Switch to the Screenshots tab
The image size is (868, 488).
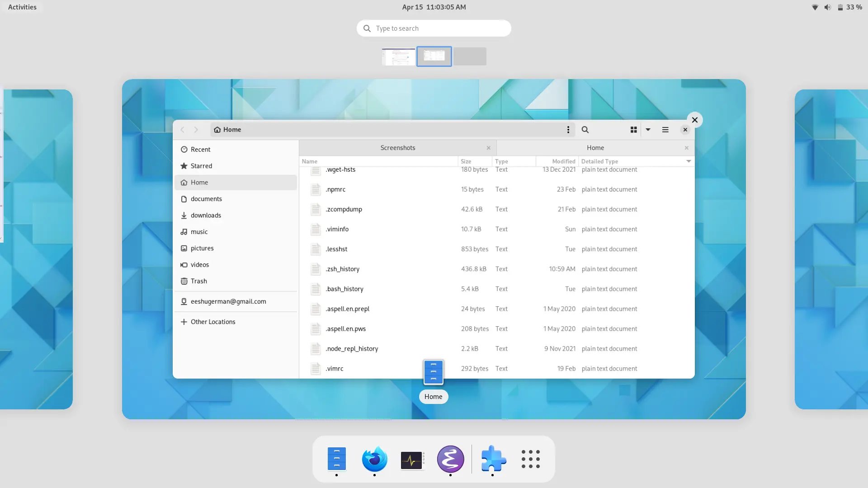tap(397, 148)
